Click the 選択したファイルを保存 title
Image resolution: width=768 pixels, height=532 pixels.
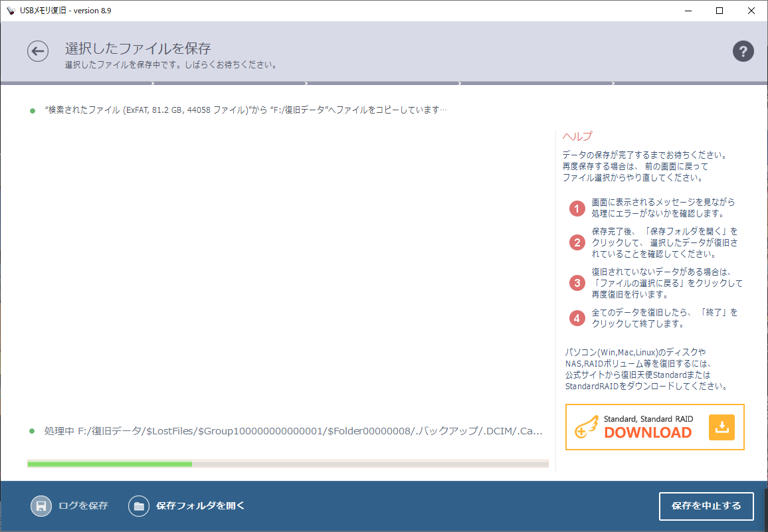(x=138, y=48)
